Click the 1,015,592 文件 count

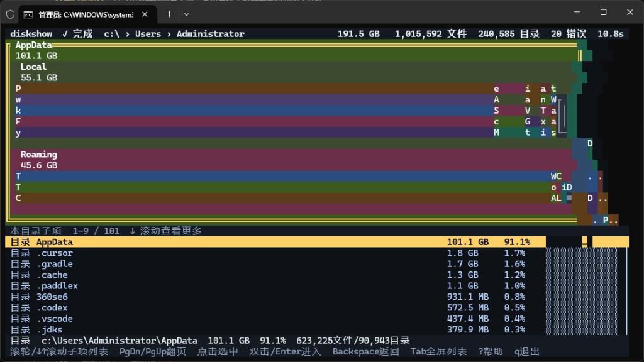(x=430, y=34)
